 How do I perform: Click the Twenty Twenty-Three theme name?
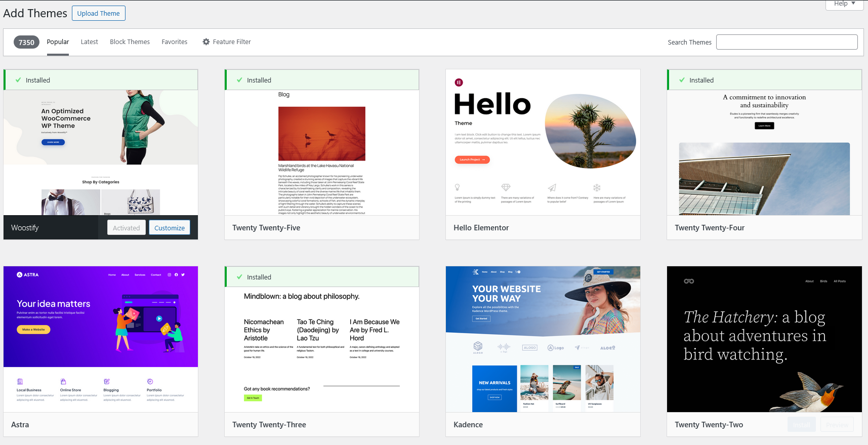269,425
